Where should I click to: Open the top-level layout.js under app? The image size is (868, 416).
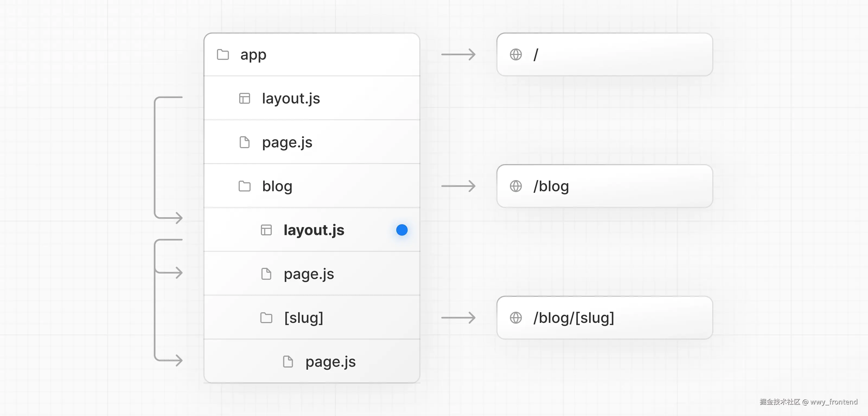291,99
